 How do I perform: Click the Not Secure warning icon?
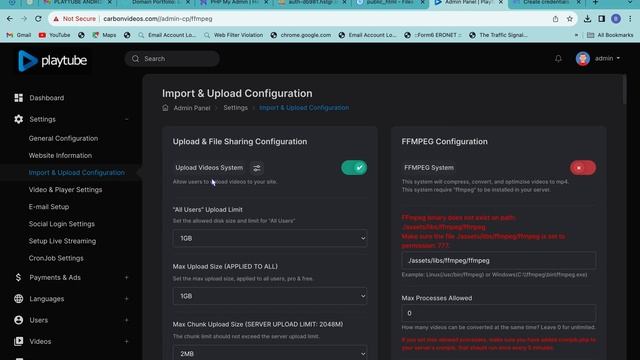coord(56,19)
